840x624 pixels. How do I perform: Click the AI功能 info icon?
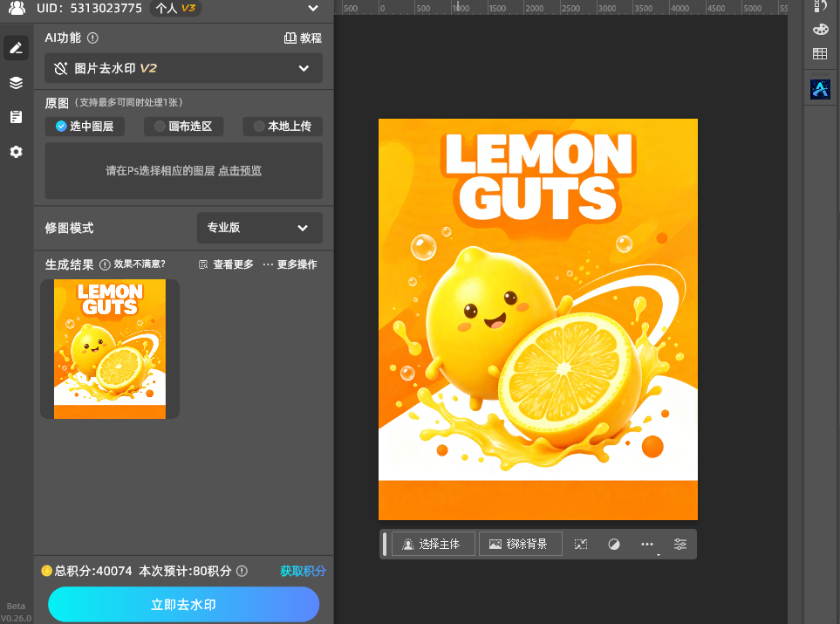[x=92, y=38]
